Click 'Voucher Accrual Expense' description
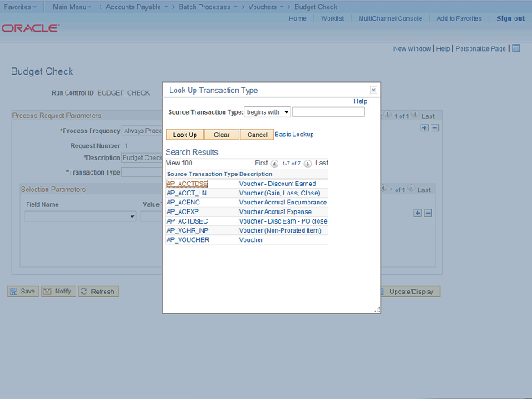This screenshot has width=532, height=399. pyautogui.click(x=275, y=212)
